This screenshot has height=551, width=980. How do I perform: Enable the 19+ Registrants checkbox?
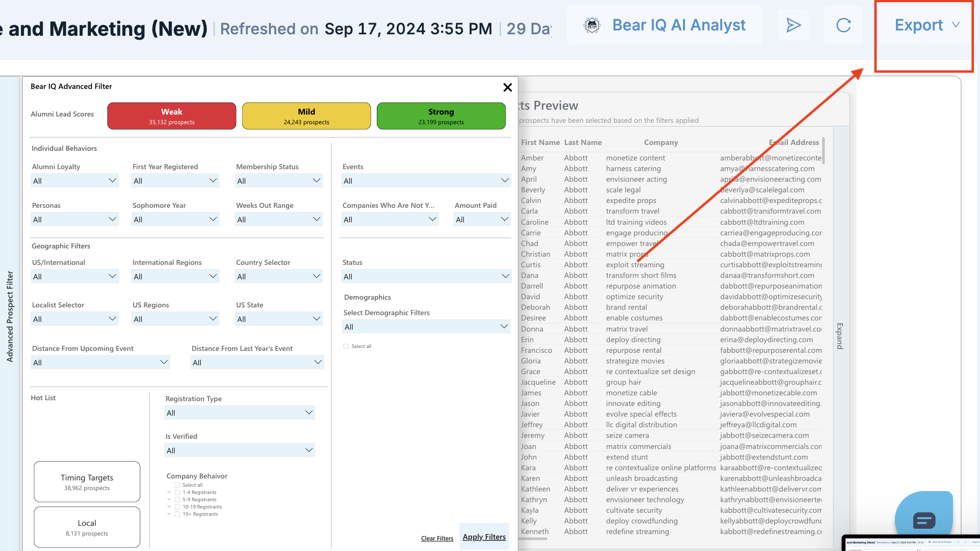[x=177, y=514]
